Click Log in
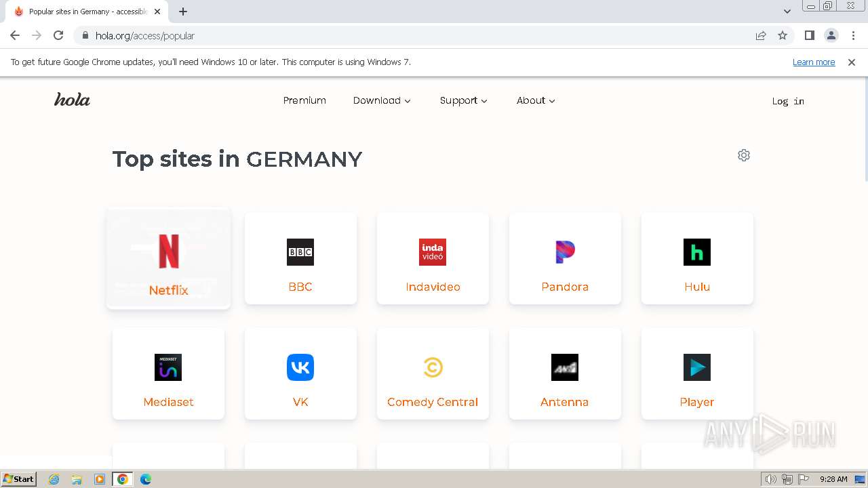Screen dimensions: 868x488 [788, 101]
